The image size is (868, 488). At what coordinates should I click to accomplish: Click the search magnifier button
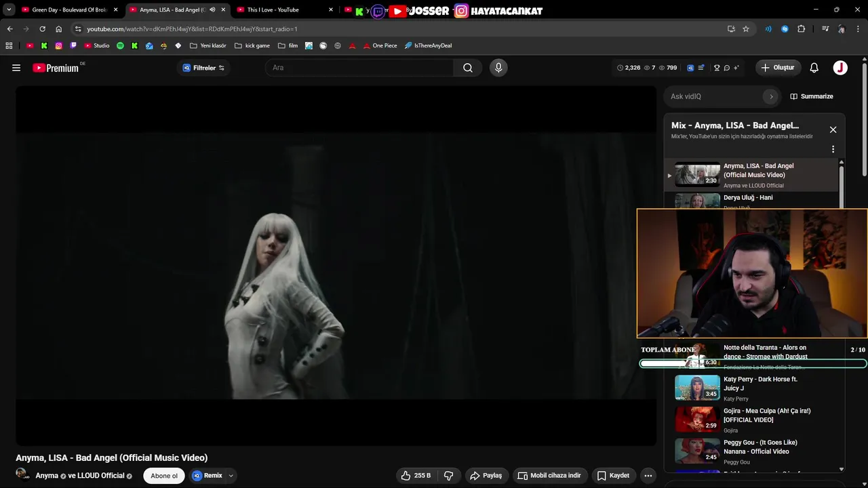(468, 68)
